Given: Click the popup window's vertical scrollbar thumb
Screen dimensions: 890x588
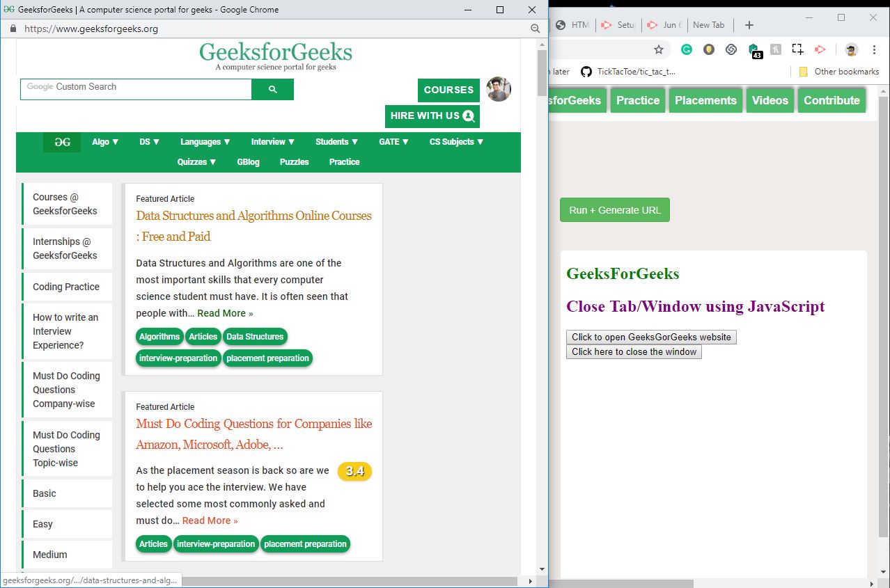Looking at the screenshot, I should click(x=542, y=73).
